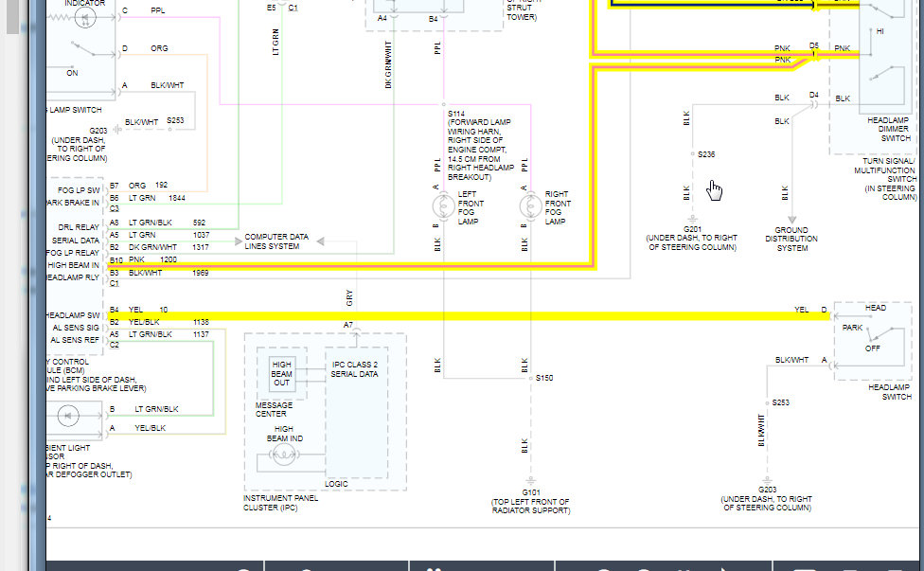
Task: Click the S236 splice label
Action: click(706, 154)
